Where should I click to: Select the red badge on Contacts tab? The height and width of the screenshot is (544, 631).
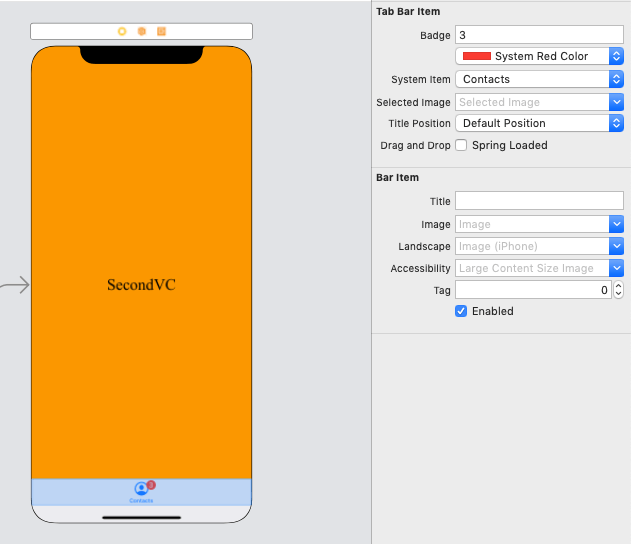(151, 485)
